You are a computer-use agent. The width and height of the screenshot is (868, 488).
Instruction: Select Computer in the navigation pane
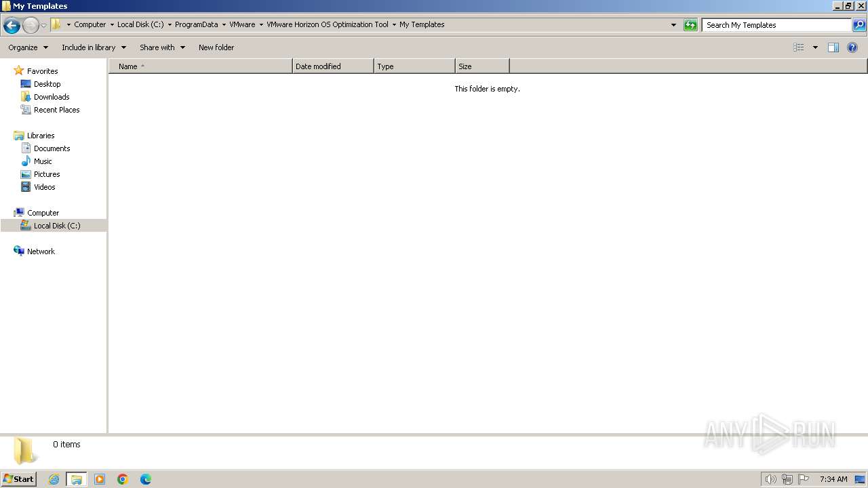[43, 213]
